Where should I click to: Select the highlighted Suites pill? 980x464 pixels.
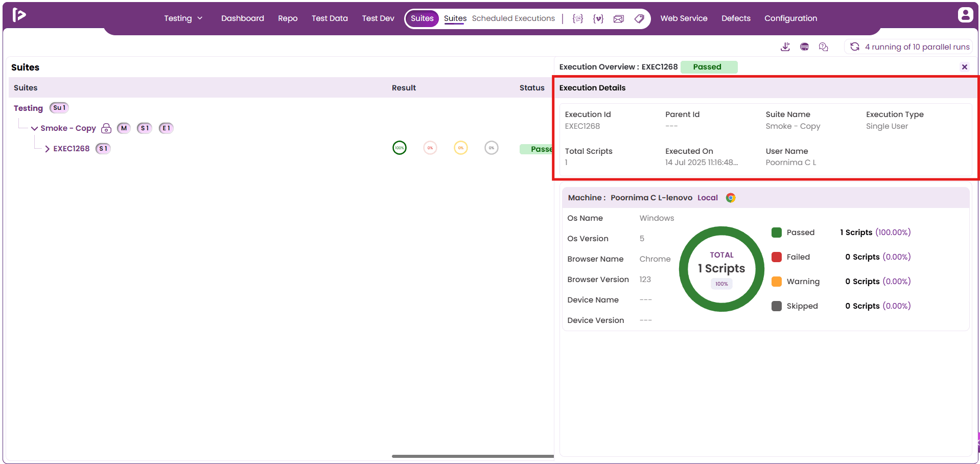point(422,18)
